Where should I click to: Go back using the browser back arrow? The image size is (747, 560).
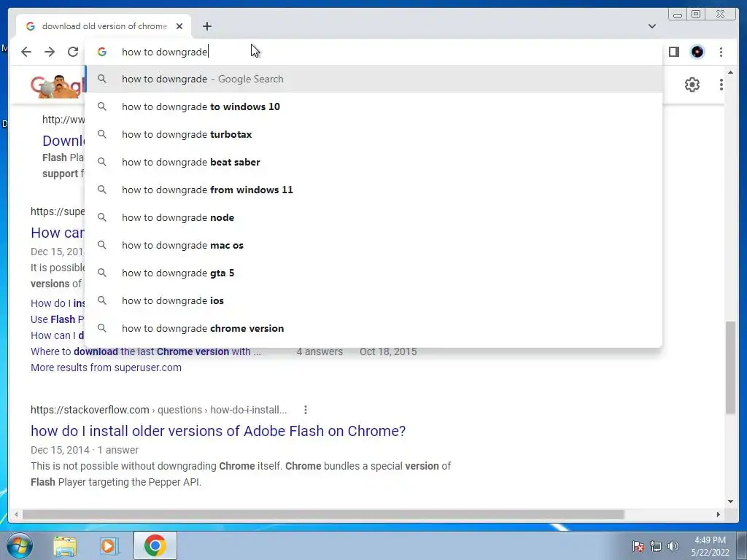[26, 52]
